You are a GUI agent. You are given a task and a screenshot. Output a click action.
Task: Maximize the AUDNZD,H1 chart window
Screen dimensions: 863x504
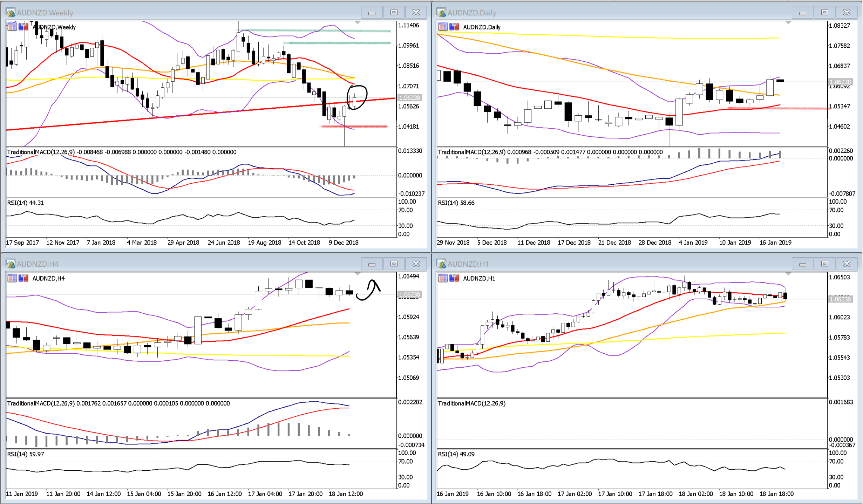tap(825, 264)
